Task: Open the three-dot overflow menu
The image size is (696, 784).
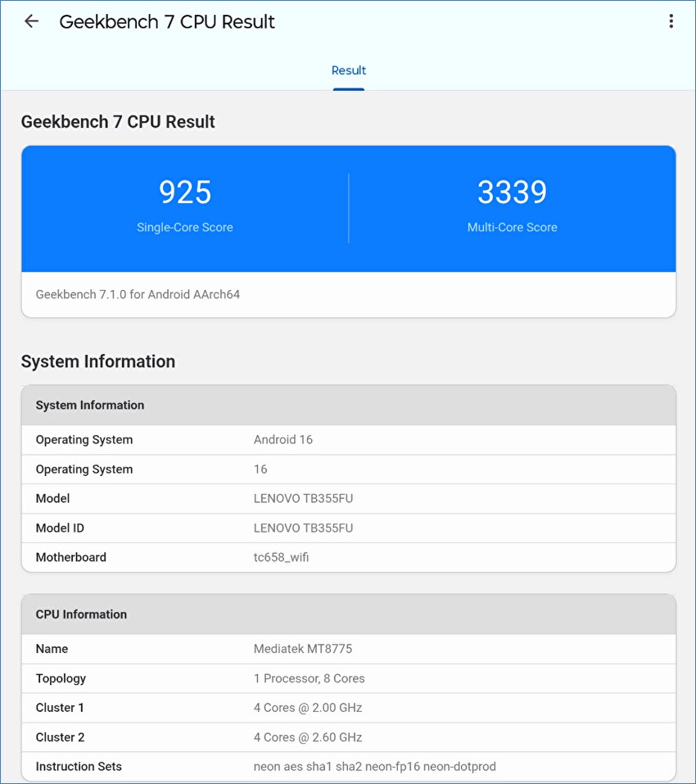Action: [x=671, y=21]
